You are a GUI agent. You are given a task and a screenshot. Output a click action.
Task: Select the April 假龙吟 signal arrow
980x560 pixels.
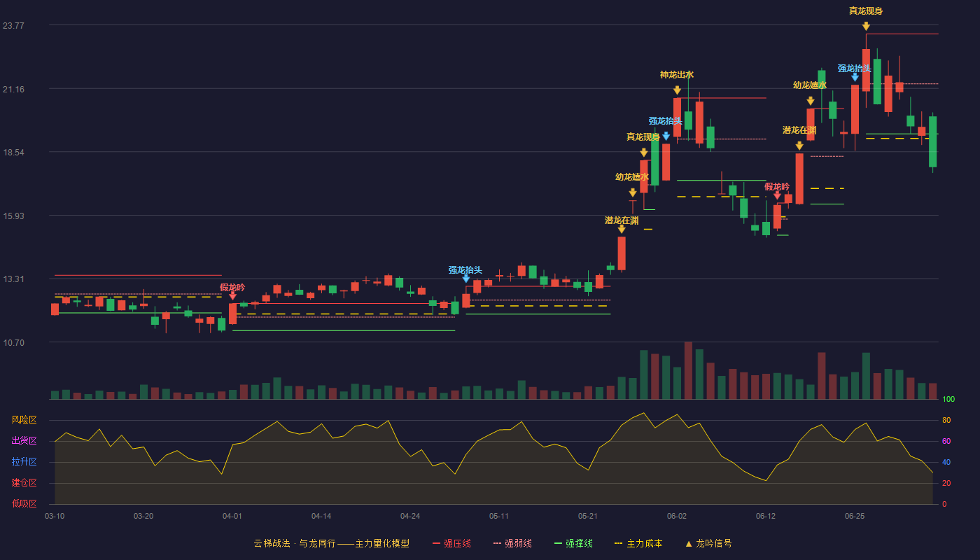[232, 296]
